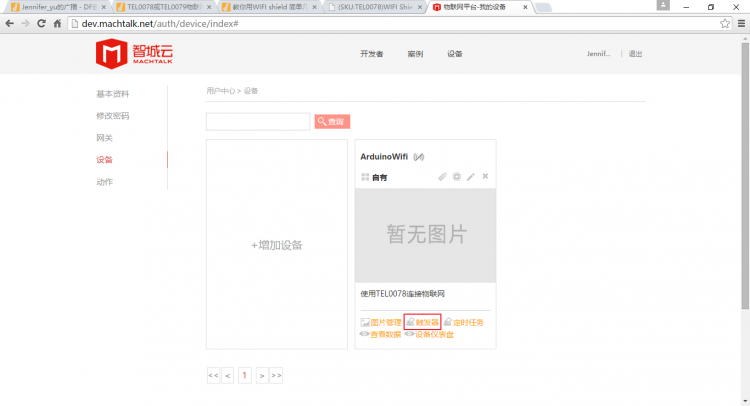Click the attachment icon on ArduinoWifi card
Image resolution: width=750 pixels, height=406 pixels.
pos(443,177)
